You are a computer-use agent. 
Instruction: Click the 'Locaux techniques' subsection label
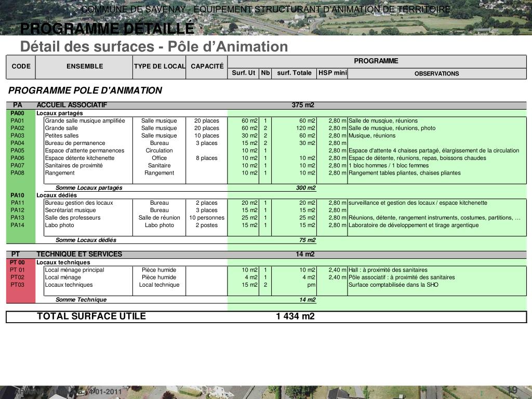(x=63, y=262)
